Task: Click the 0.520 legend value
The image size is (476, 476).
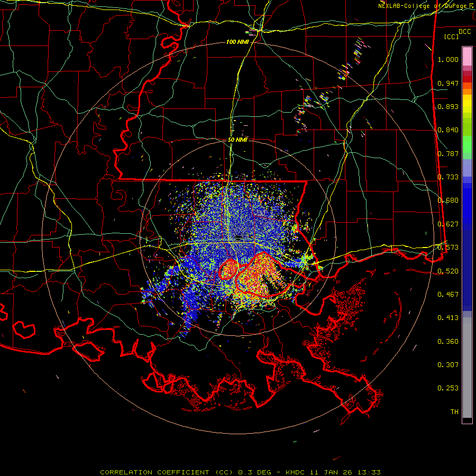Action: pos(448,271)
